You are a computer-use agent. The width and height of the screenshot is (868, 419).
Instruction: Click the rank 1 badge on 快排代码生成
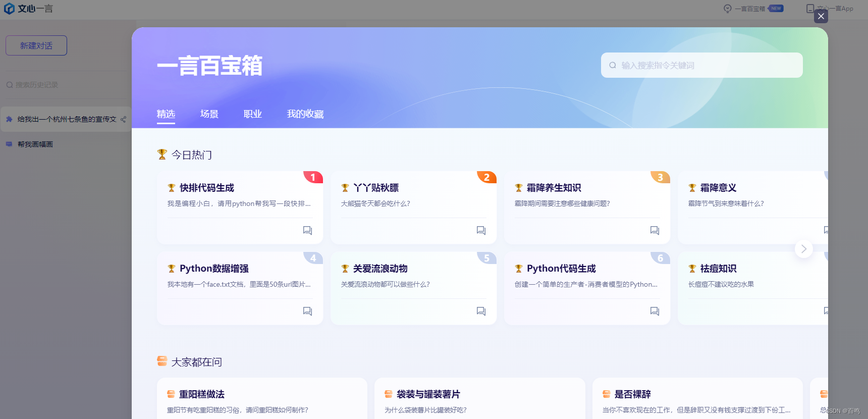(x=313, y=177)
